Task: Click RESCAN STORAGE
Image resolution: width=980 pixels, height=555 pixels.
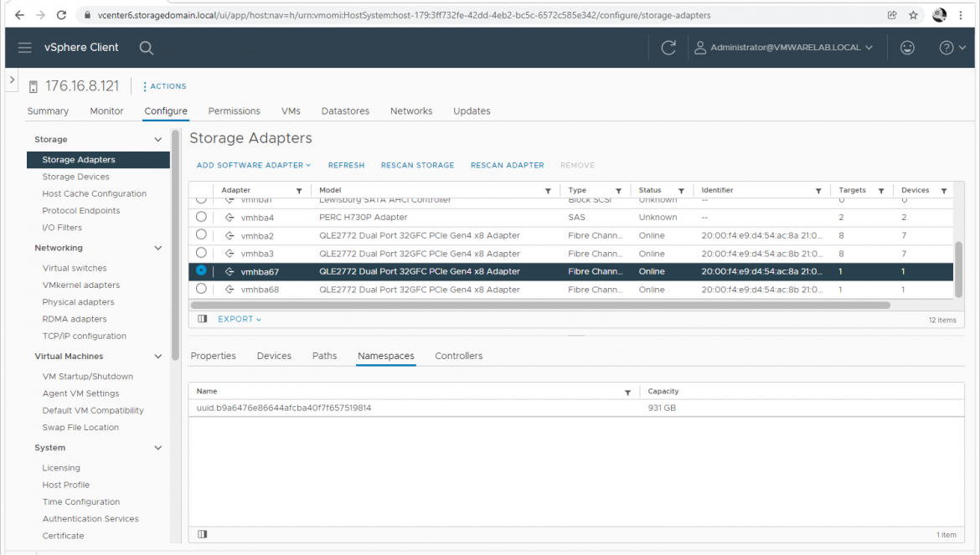Action: [417, 166]
